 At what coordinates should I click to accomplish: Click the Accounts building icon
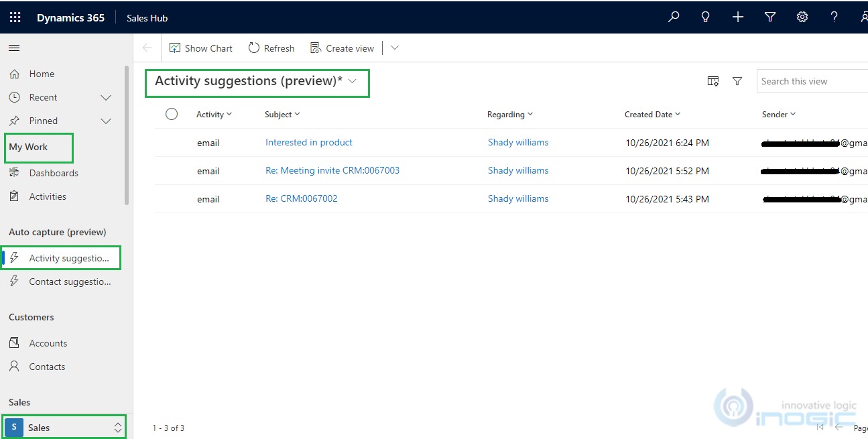14,343
